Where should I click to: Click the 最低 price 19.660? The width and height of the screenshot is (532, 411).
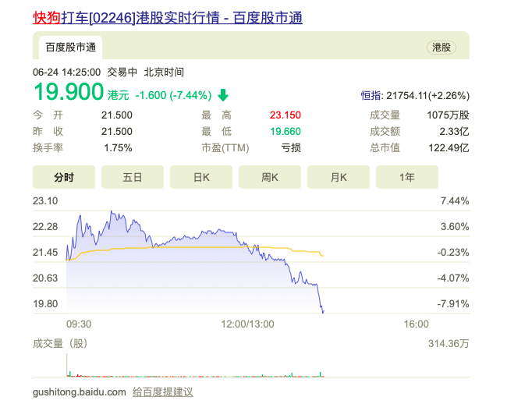tap(286, 131)
